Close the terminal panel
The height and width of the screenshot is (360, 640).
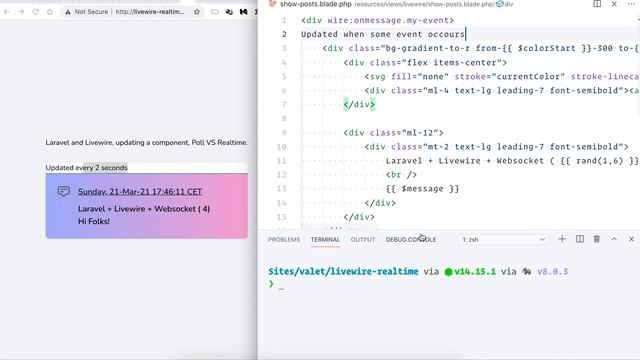(x=631, y=239)
